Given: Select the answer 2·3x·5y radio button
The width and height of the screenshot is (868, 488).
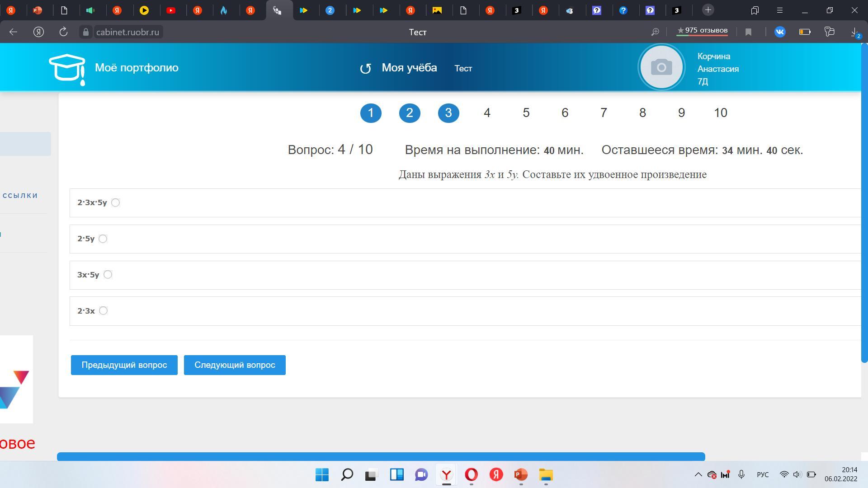Looking at the screenshot, I should coord(115,202).
